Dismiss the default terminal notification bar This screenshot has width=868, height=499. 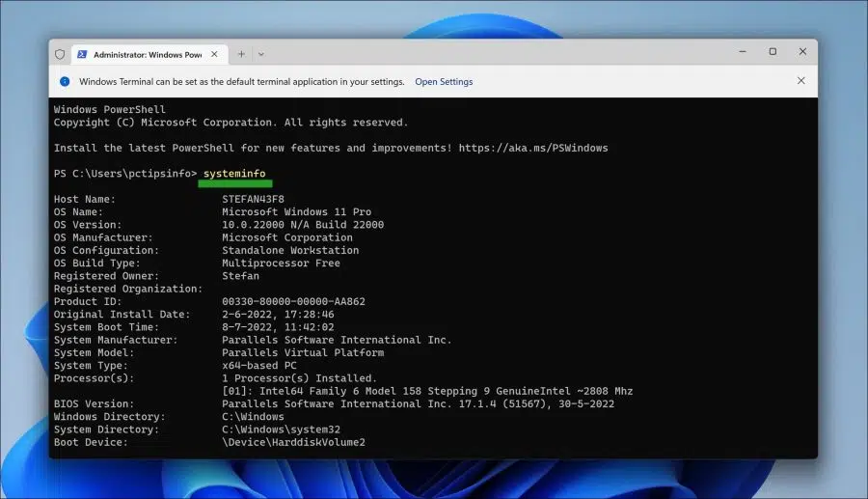(801, 81)
